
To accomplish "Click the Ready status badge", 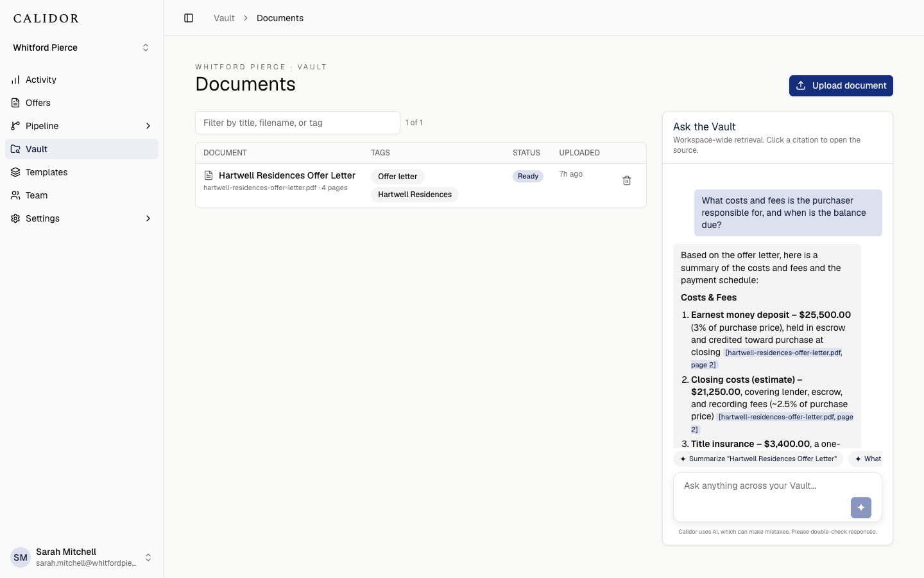I will click(528, 176).
